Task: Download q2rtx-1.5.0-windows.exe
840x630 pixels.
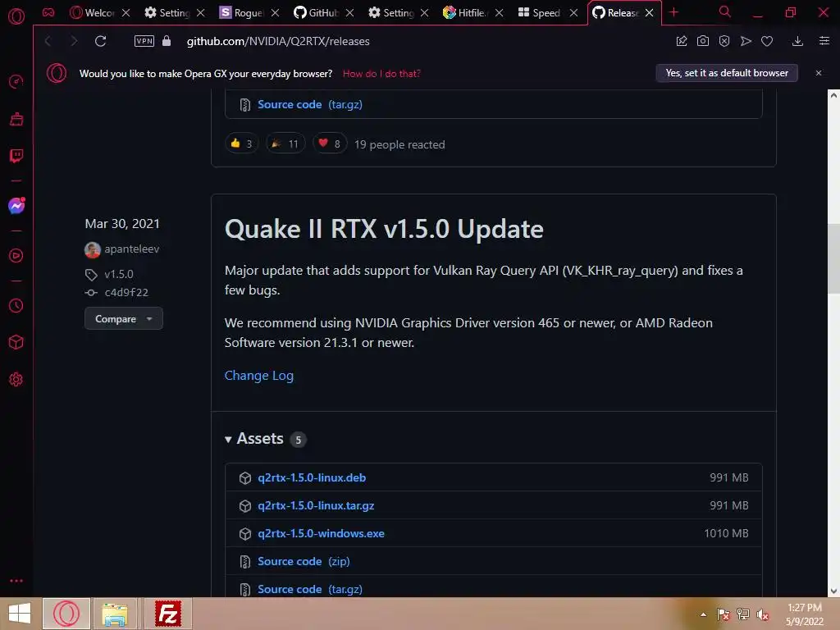Action: 321,533
